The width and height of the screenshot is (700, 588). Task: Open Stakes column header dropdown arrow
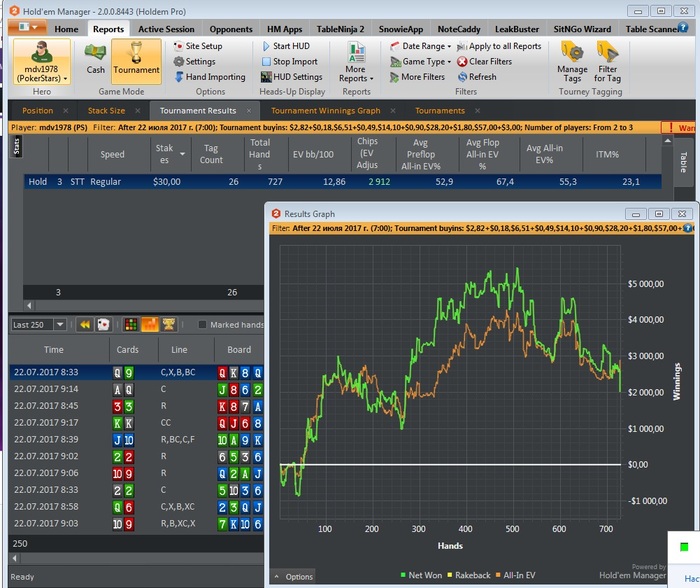(182, 154)
